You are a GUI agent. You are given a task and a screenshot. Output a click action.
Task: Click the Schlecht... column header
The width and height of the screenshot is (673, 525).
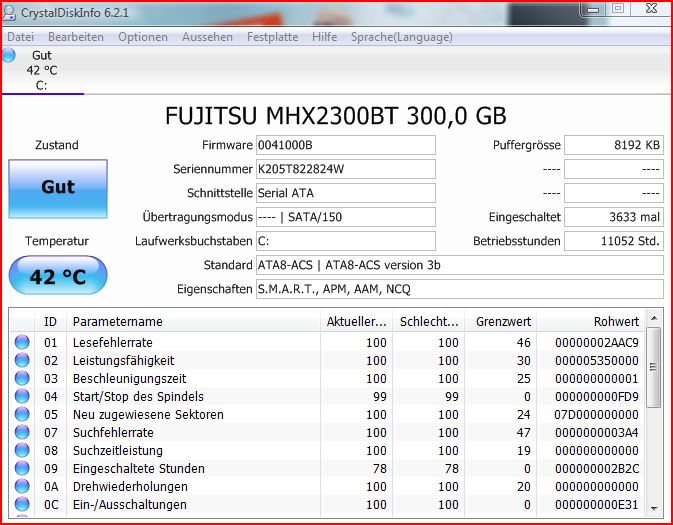click(428, 322)
